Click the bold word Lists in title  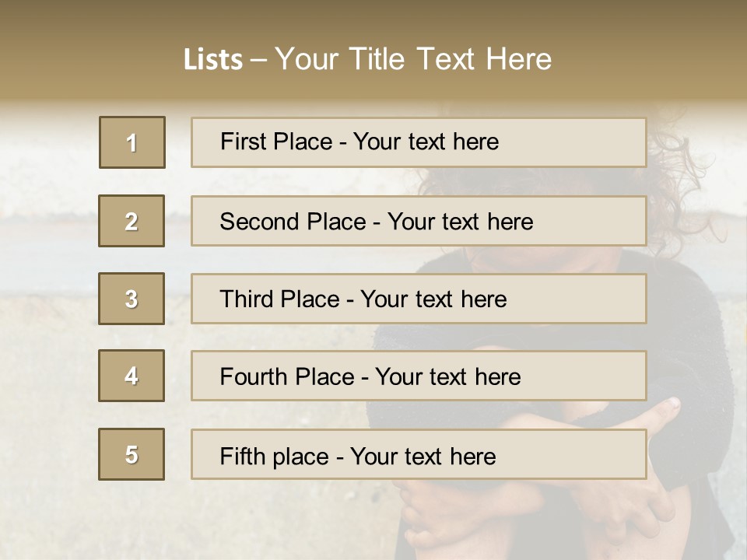coord(213,60)
